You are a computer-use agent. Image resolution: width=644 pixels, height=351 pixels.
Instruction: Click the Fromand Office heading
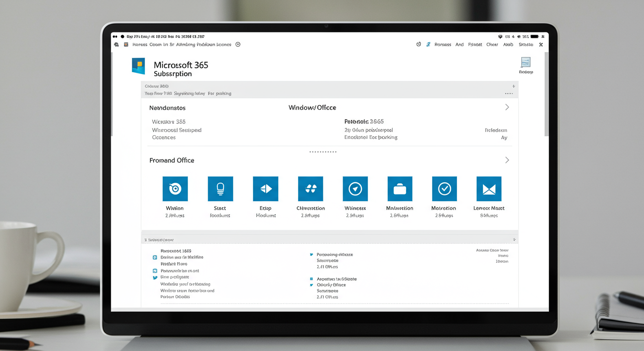pos(172,160)
